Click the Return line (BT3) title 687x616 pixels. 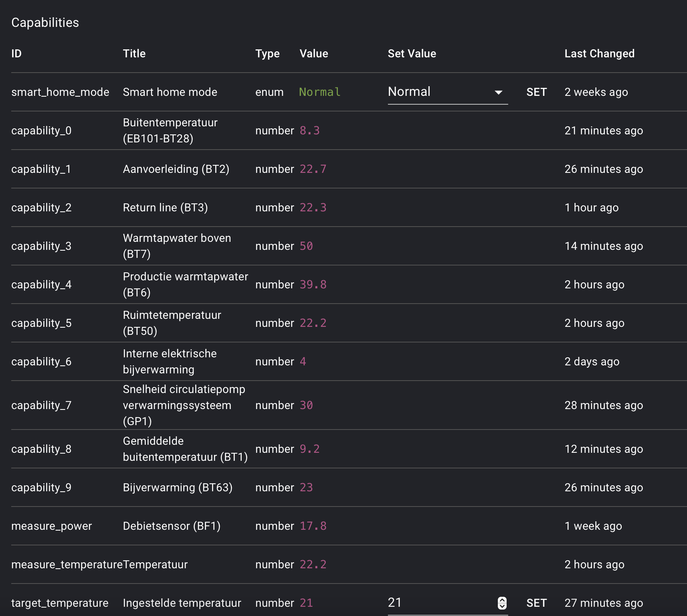click(x=165, y=208)
